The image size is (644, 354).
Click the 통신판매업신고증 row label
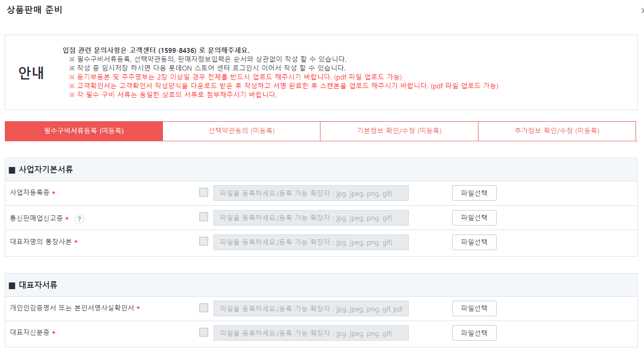pyautogui.click(x=36, y=219)
